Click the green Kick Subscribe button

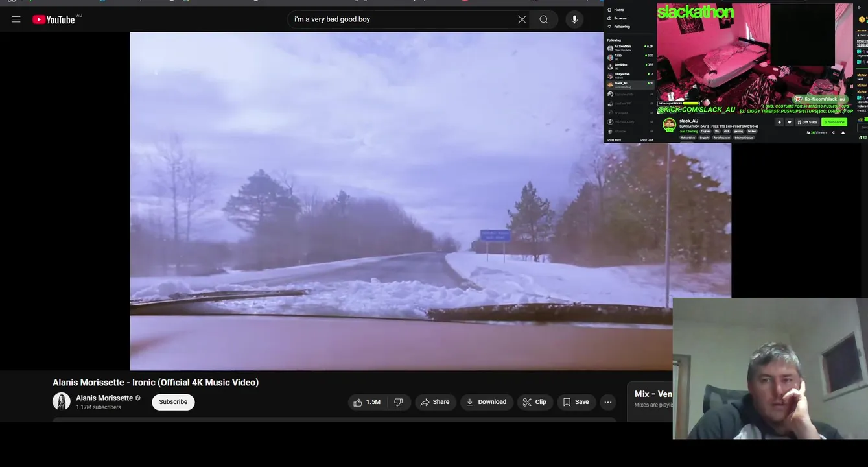pos(834,122)
